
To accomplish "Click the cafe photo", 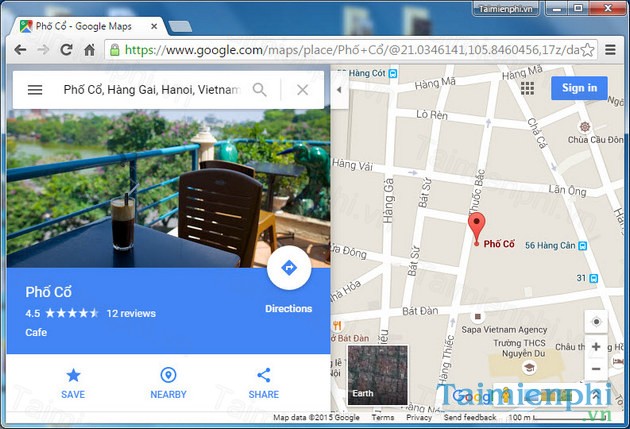I will point(168,188).
